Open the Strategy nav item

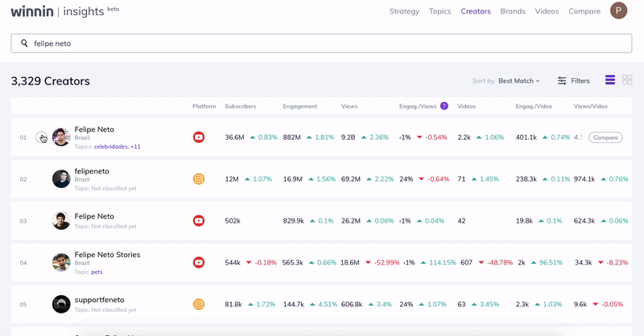pos(404,11)
